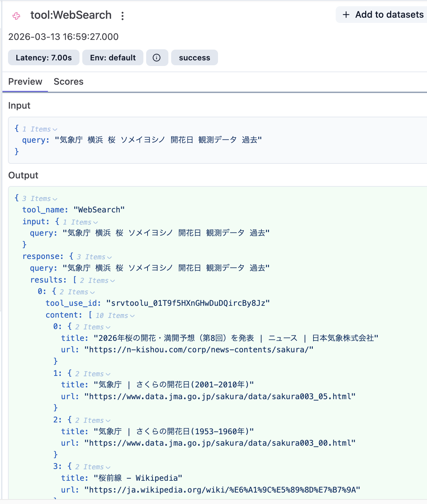Click the success status badge
Image resolution: width=427 pixels, height=504 pixels.
tap(194, 57)
